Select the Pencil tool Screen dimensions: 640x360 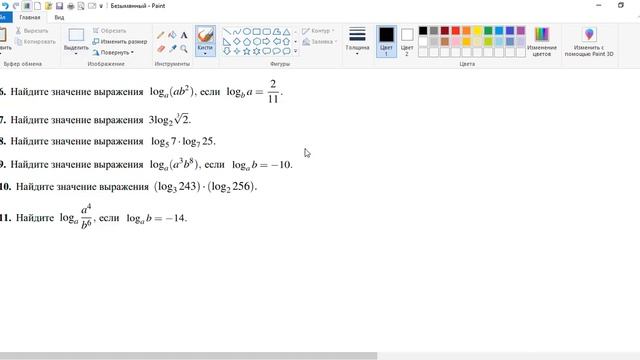[x=161, y=36]
